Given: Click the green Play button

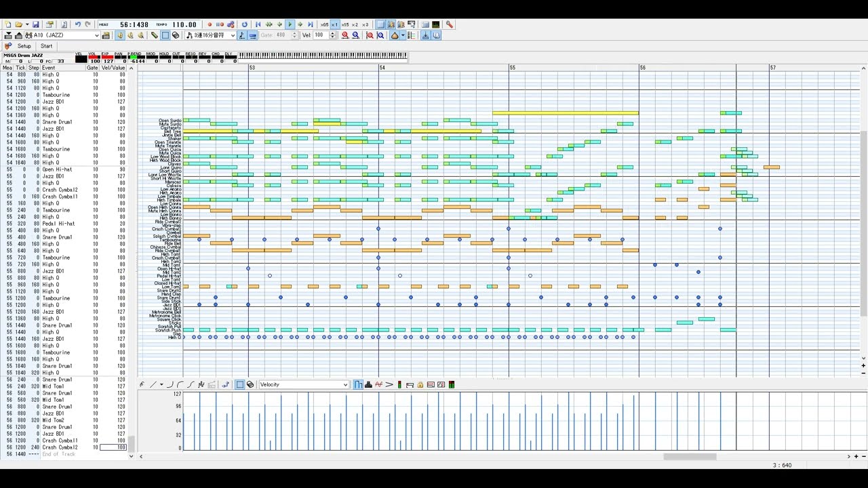Looking at the screenshot, I should 290,24.
